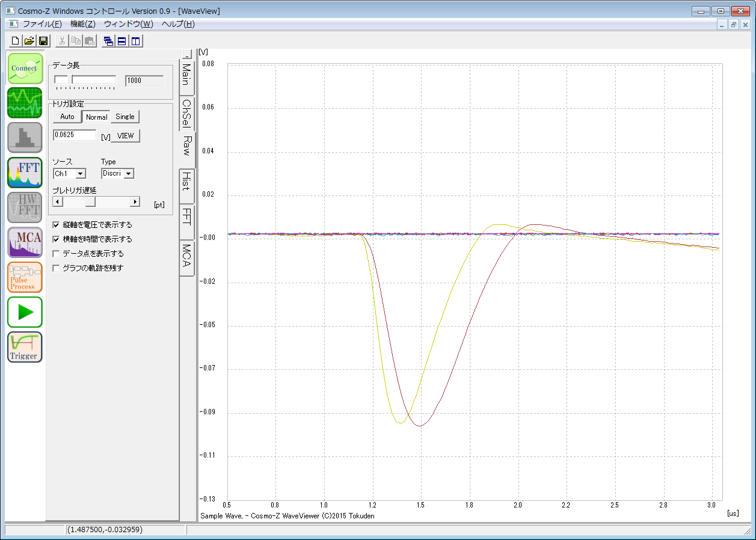This screenshot has width=756, height=540.
Task: Open the Trigger settings icon
Action: click(25, 347)
